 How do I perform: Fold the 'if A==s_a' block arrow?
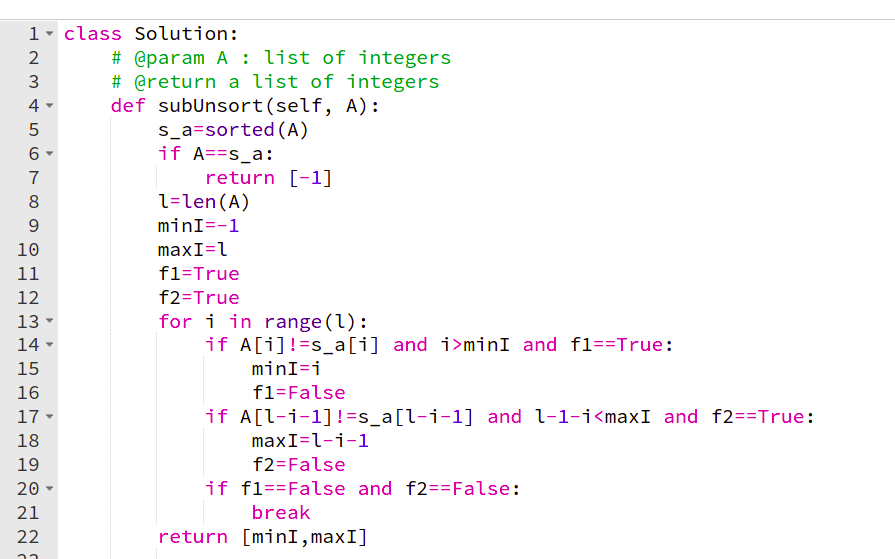click(50, 154)
